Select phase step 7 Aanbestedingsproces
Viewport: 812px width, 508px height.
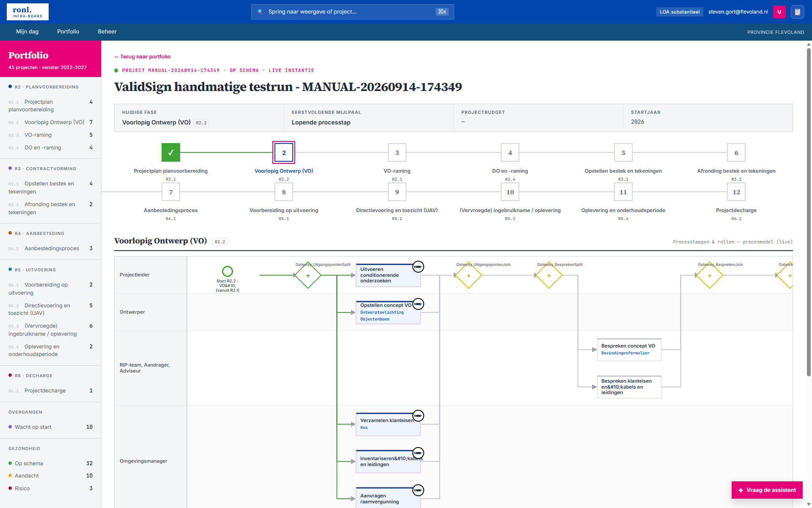coord(171,192)
